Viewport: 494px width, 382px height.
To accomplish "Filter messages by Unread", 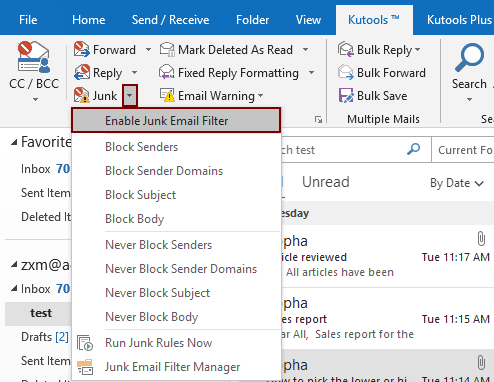I will [x=326, y=182].
